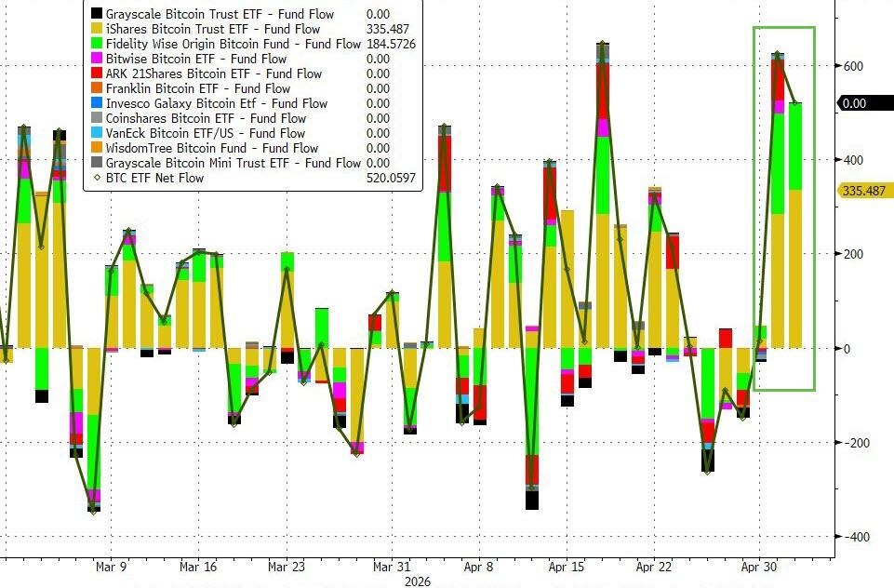Click the black Grayscale Bitcoin Trust legend swatch
Viewport: 894px width, 588px height.
(x=97, y=14)
